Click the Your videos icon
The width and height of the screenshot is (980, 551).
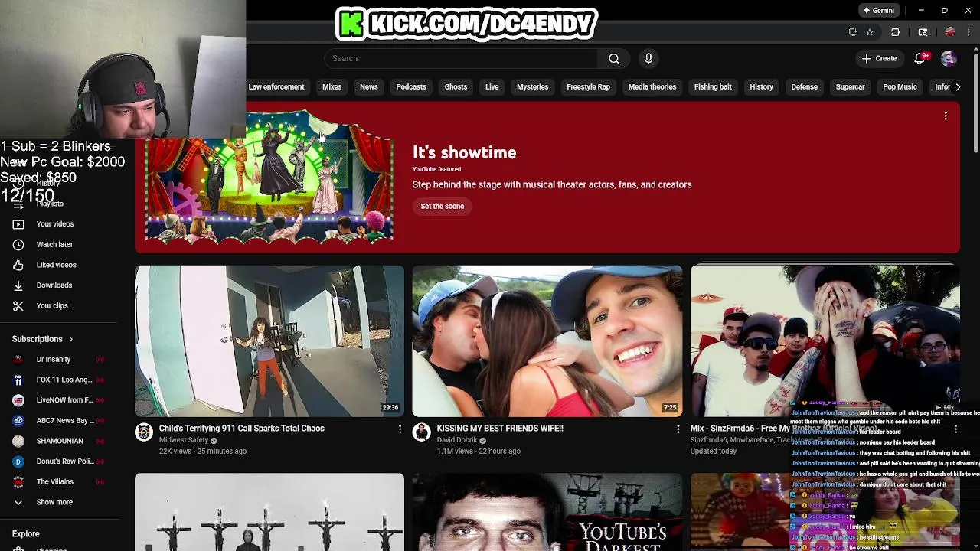18,224
